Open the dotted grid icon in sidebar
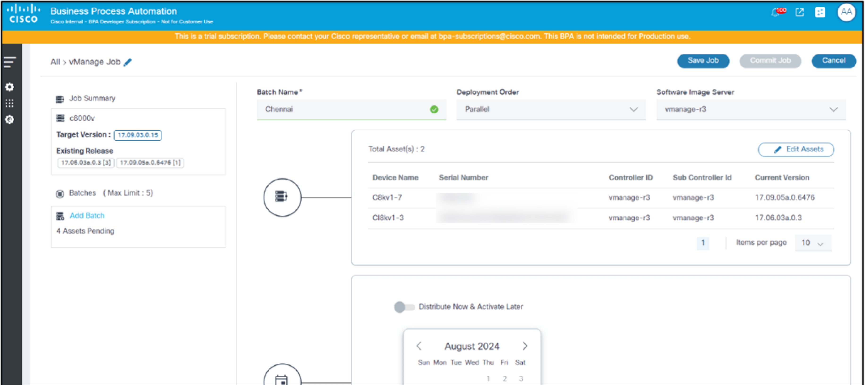This screenshot has width=868, height=385. click(x=10, y=103)
